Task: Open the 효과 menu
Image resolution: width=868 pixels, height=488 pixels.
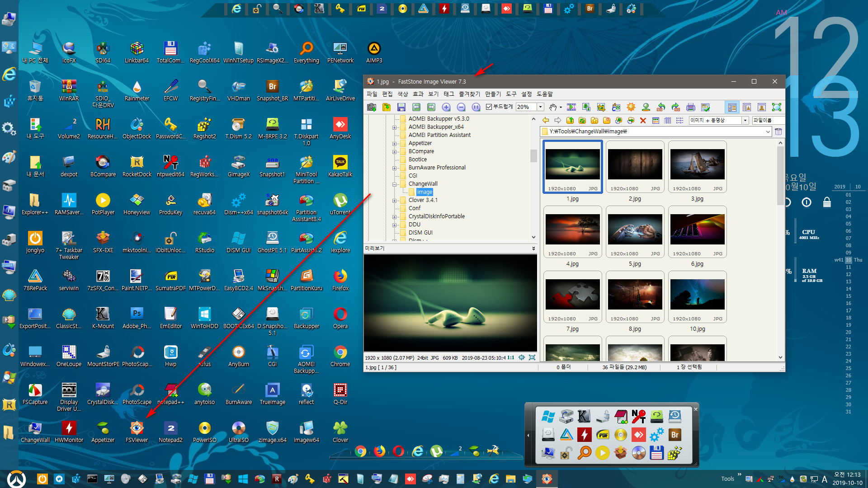Action: (x=418, y=94)
